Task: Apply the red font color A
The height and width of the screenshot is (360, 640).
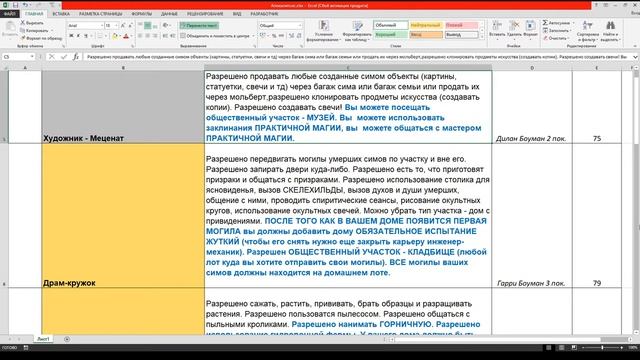Action: pos(126,36)
